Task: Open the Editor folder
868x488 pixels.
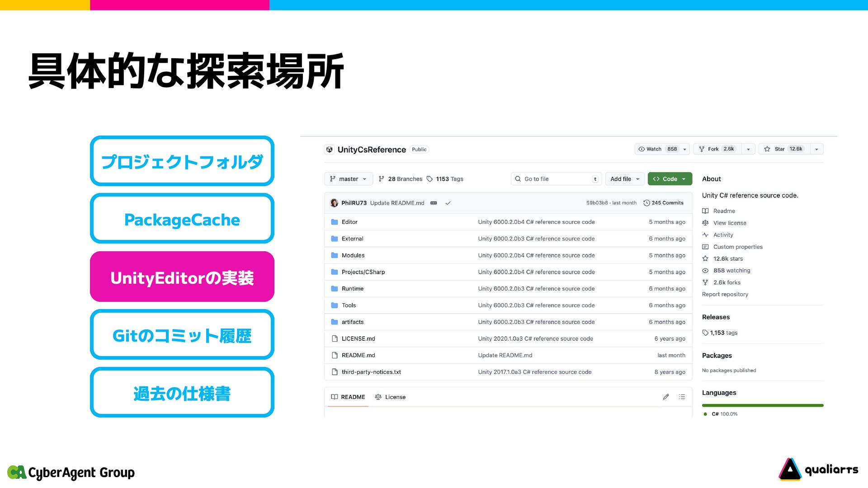Action: click(349, 222)
